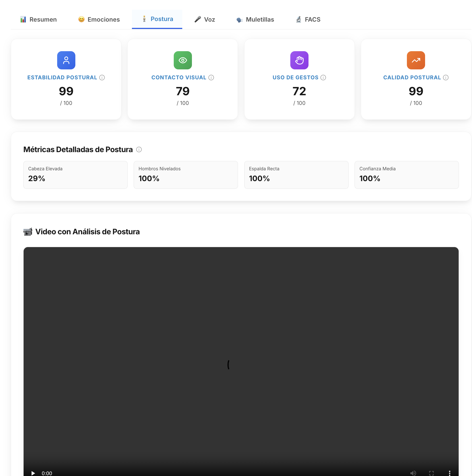Mute the video using the speaker icon
Image resolution: width=472 pixels, height=476 pixels.
pyautogui.click(x=413, y=473)
